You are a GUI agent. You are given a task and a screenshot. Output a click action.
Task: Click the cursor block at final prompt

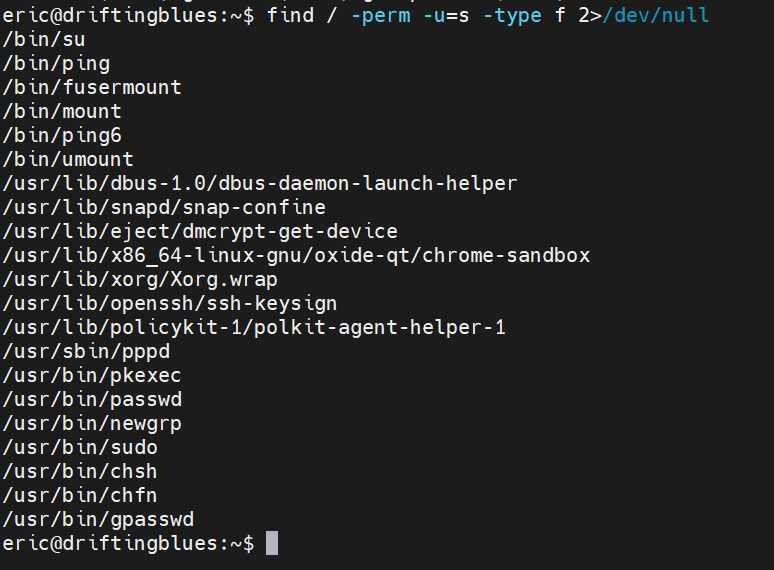[272, 543]
